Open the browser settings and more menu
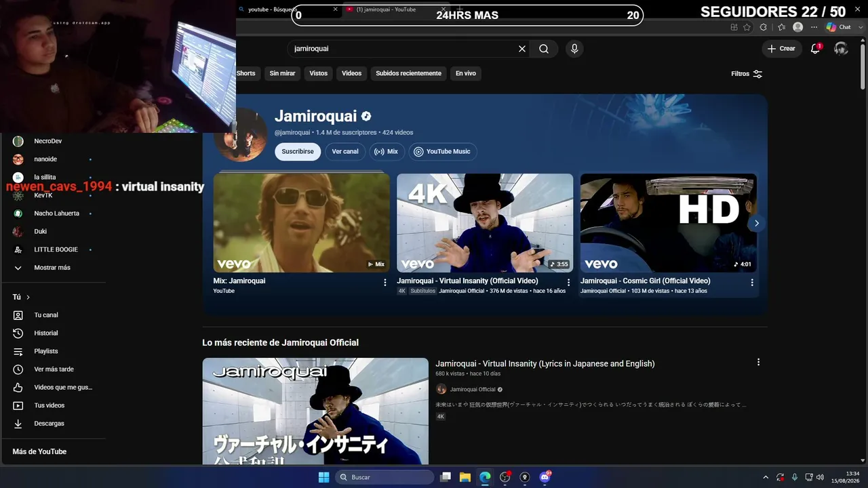The image size is (868, 488). pyautogui.click(x=814, y=27)
